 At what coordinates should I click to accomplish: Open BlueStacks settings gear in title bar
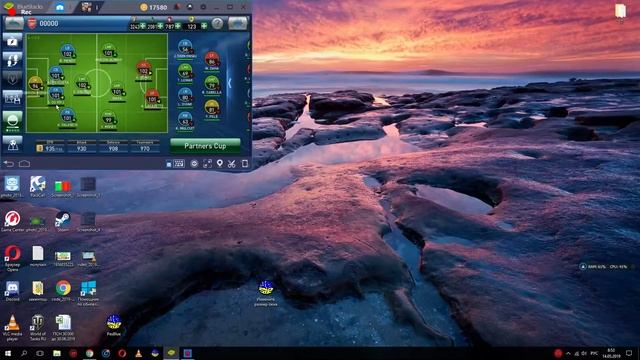click(203, 7)
